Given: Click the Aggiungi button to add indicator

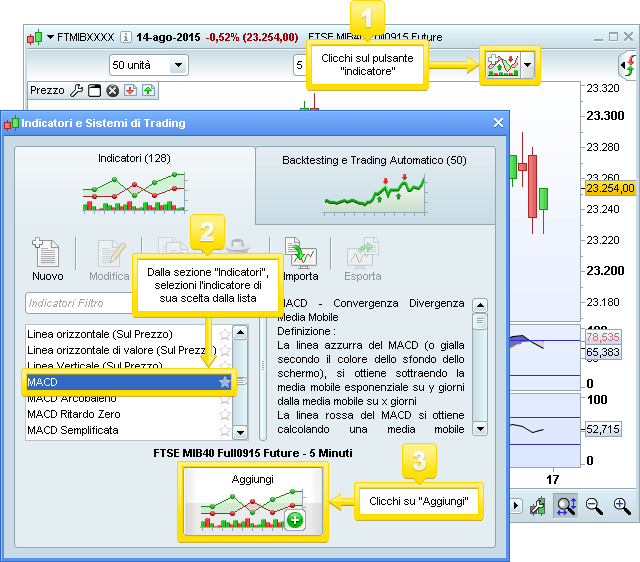Looking at the screenshot, I should coord(253,502).
